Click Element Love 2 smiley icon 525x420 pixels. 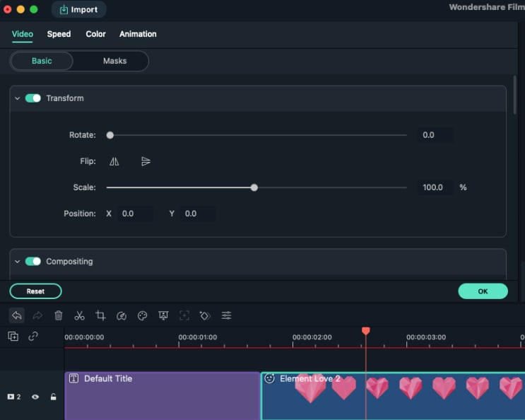[x=269, y=378]
